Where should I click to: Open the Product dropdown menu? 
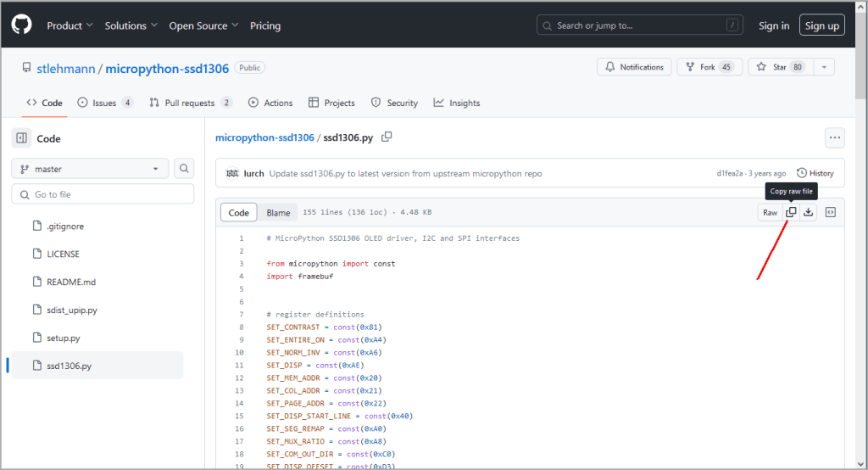[70, 25]
